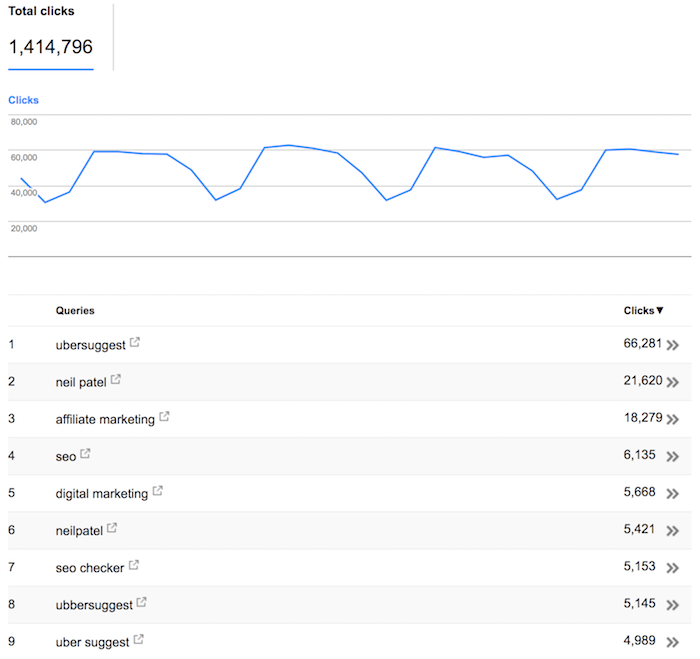The image size is (700, 659).
Task: Open neilpatel query external link icon
Action: pos(112,528)
